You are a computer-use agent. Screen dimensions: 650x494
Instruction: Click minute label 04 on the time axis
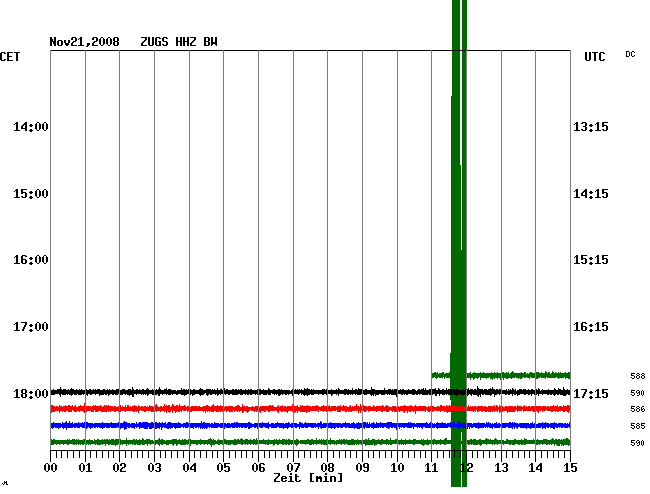(189, 468)
